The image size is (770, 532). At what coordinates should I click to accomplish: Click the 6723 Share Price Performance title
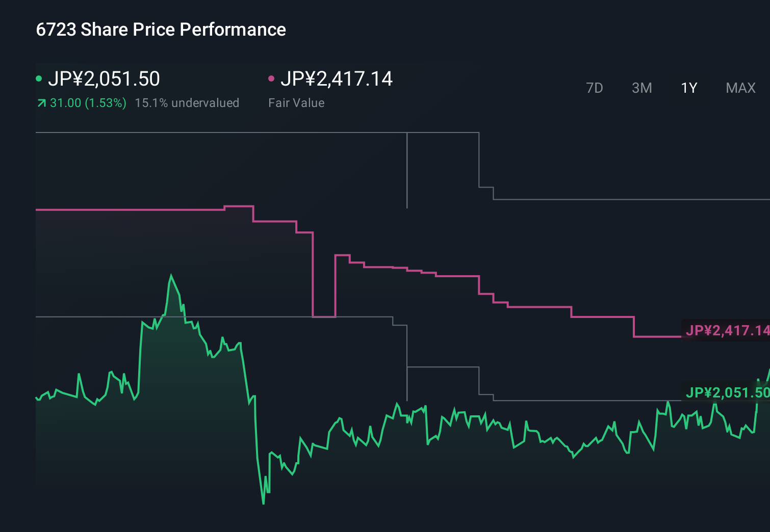pyautogui.click(x=161, y=29)
